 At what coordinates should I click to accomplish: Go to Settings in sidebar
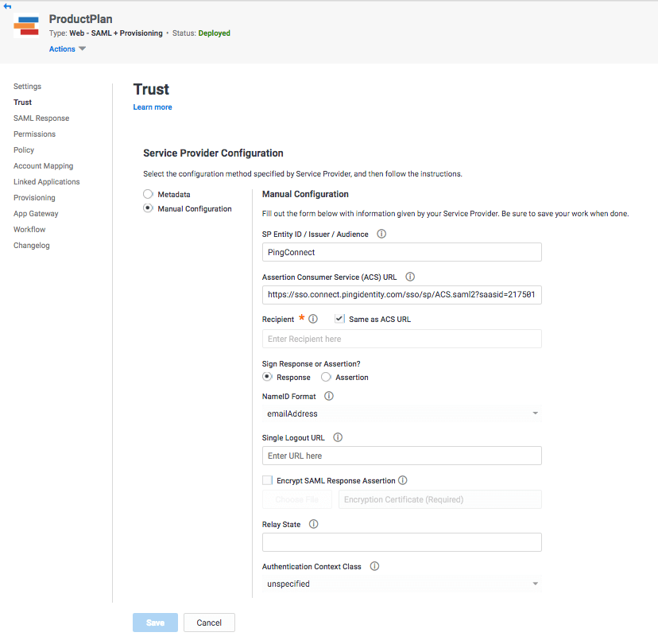tap(27, 86)
